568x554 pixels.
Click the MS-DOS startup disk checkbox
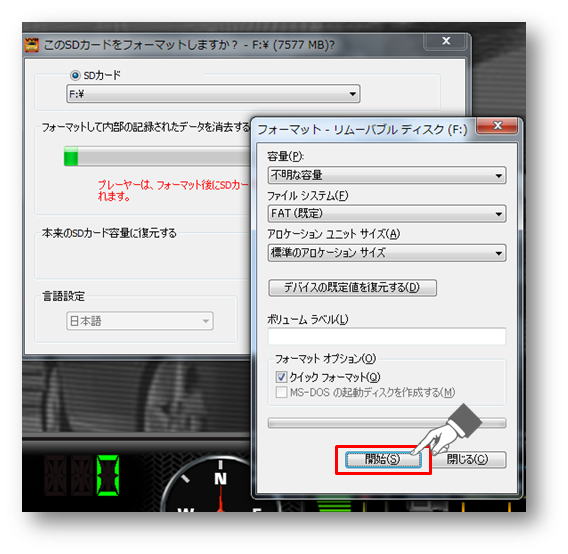[281, 392]
